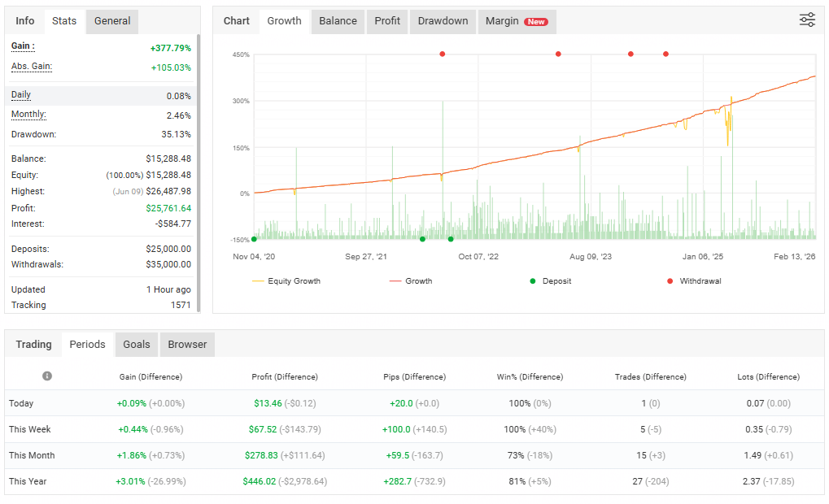Select the Profit chart tab

[387, 21]
